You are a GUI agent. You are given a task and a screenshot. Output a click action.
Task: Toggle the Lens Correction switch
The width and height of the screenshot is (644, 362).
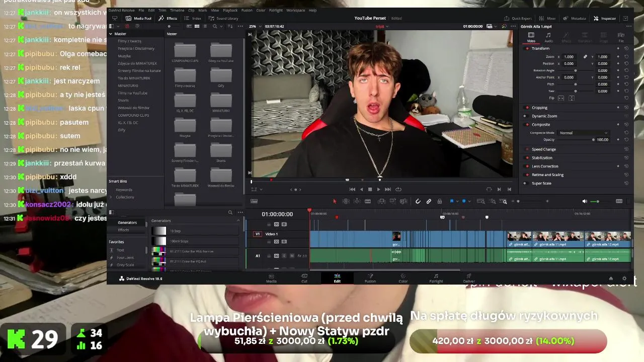[x=527, y=166]
